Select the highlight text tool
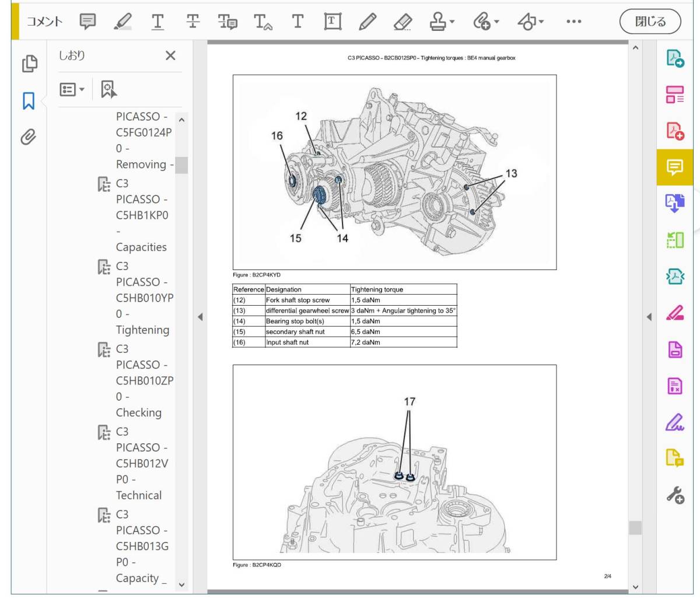700x602 pixels. tap(123, 22)
